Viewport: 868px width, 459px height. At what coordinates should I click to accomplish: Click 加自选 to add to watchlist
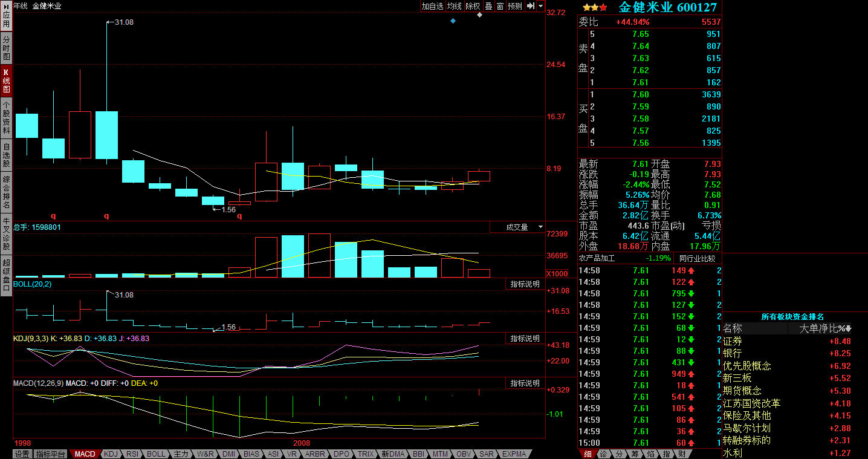point(432,6)
